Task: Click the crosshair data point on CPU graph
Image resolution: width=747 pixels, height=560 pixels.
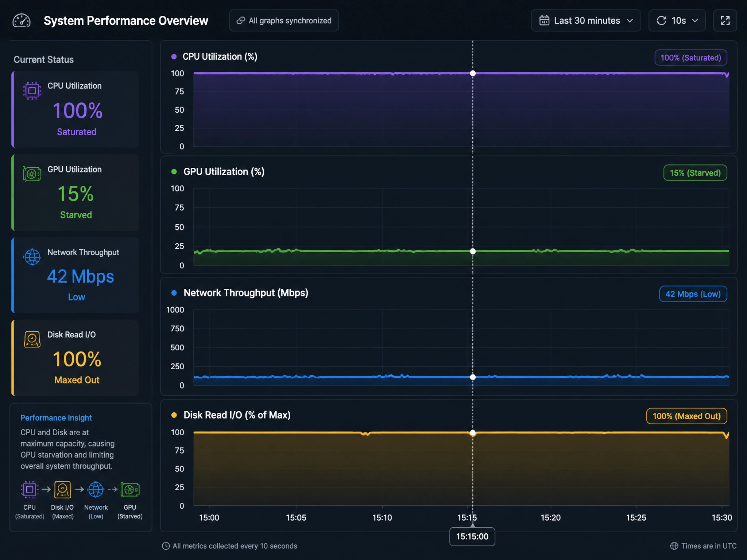Action: point(473,73)
